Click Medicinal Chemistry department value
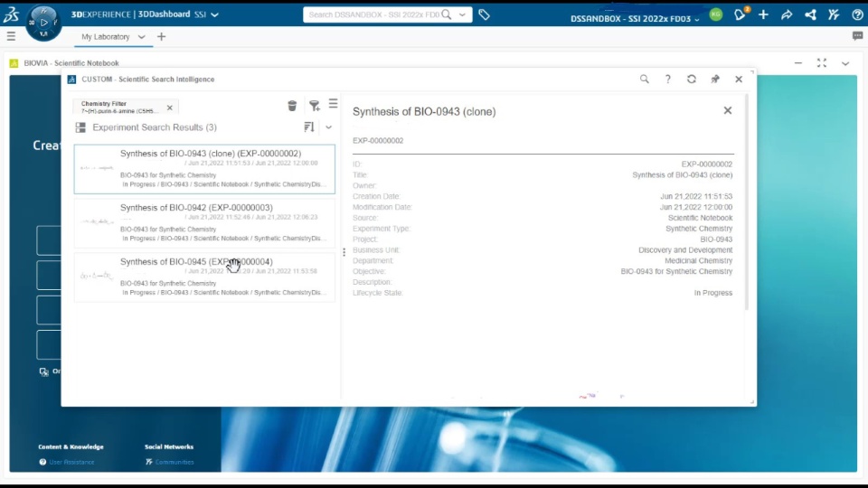Screen dimensions: 868x488 (699, 260)
